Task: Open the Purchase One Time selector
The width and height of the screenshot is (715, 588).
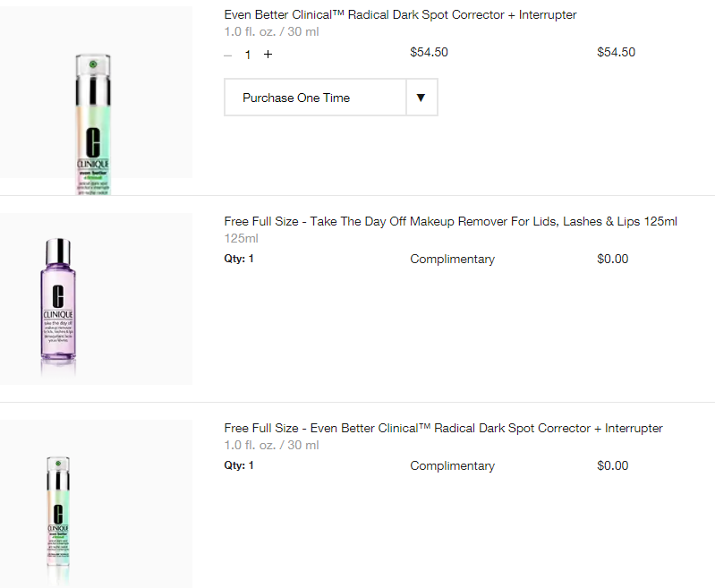Action: coord(315,98)
